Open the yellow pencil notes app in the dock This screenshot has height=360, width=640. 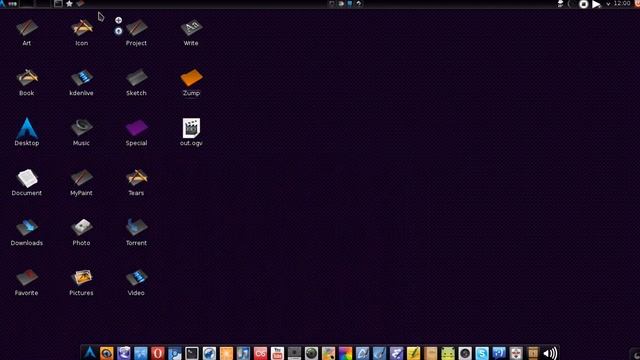click(413, 353)
